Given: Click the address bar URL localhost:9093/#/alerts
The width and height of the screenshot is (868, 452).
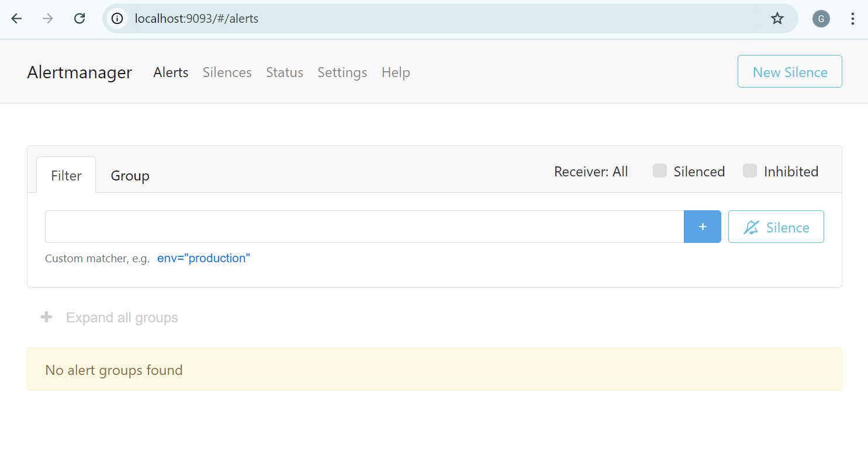Looking at the screenshot, I should pos(196,19).
